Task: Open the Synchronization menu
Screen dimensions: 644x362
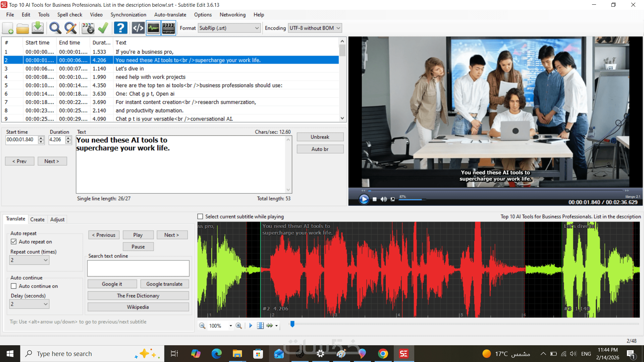Action: (128, 15)
